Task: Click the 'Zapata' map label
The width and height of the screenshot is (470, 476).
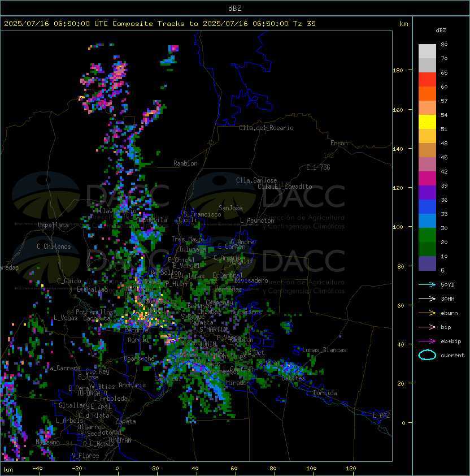Action: click(x=125, y=421)
